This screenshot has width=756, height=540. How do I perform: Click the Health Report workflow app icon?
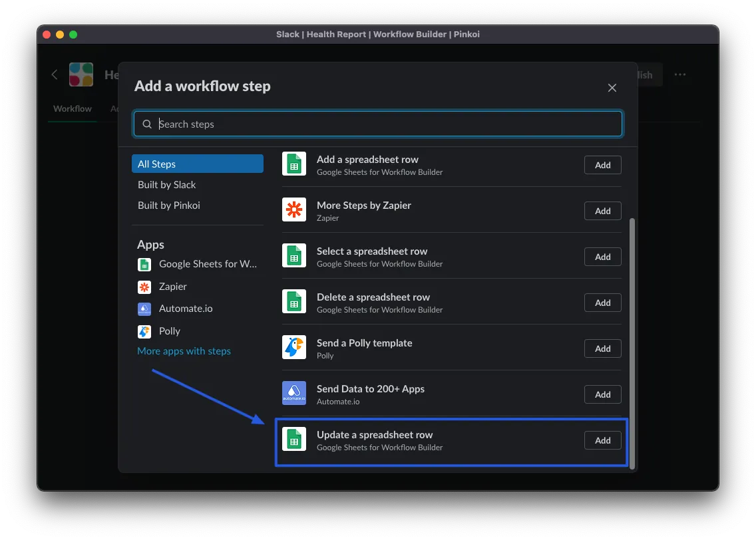pyautogui.click(x=81, y=75)
